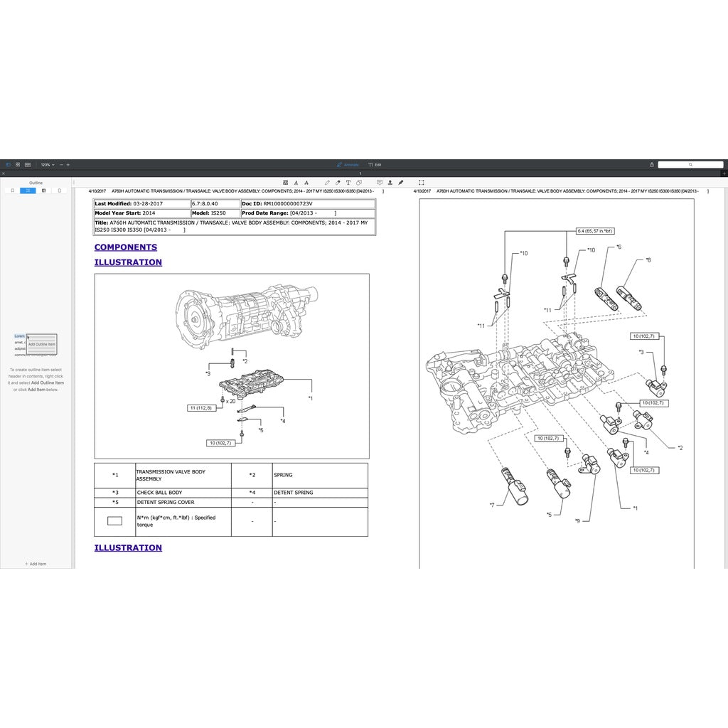728x728 pixels.
Task: Open the note comment tool
Action: coord(380,183)
